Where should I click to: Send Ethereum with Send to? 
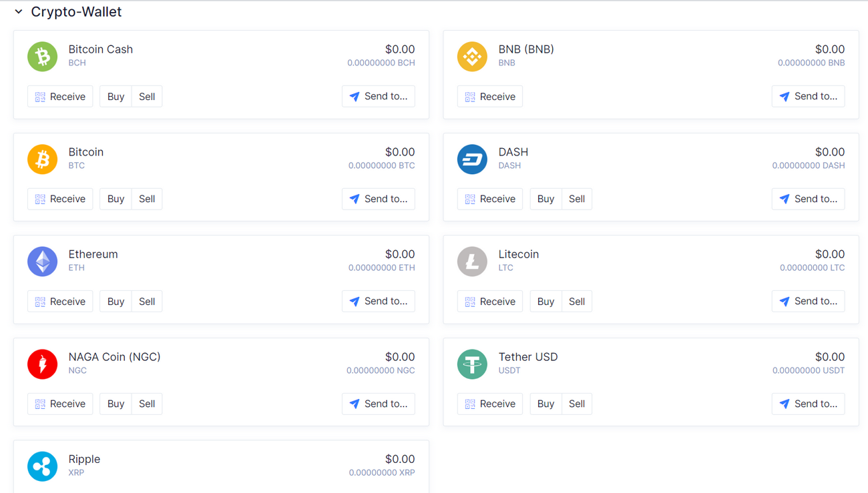pyautogui.click(x=379, y=302)
